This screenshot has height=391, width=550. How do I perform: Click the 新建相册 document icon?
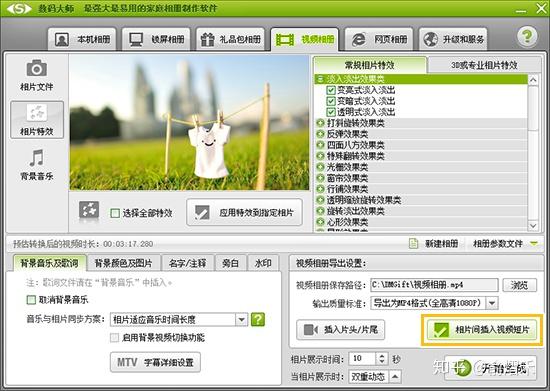[x=414, y=243]
